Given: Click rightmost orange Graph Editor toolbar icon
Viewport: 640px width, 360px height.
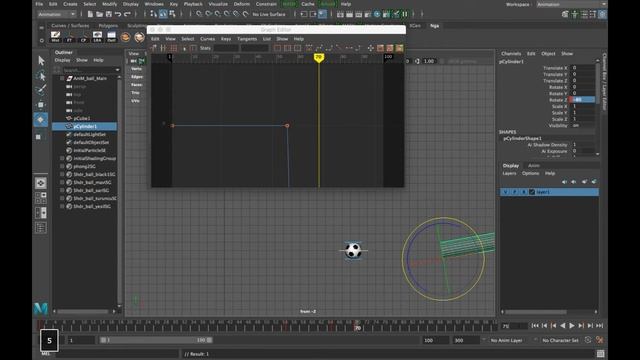Looking at the screenshot, I should 400,48.
